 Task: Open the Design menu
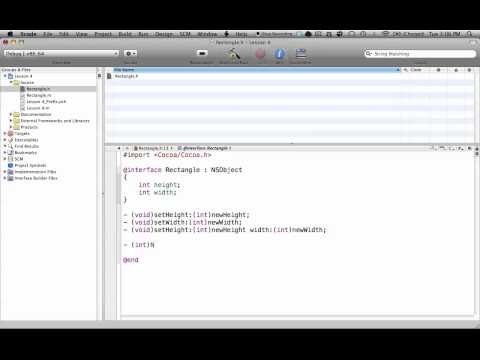tap(164, 34)
